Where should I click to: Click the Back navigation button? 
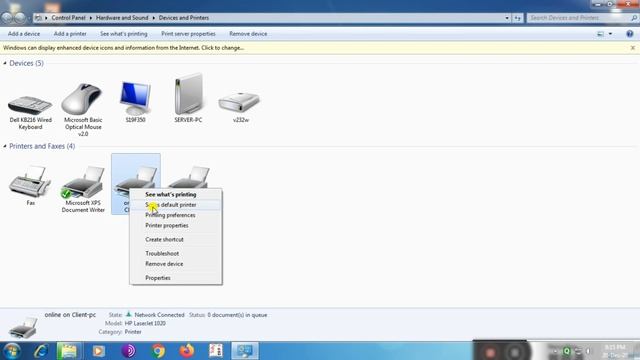7,18
